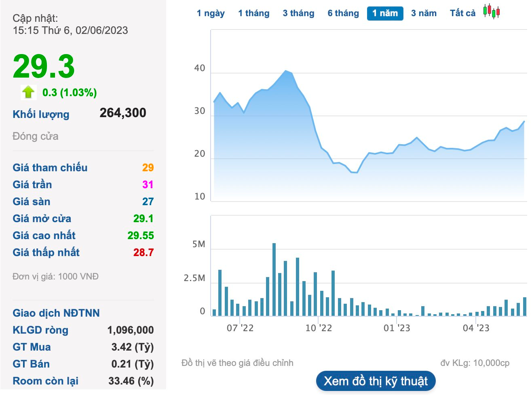Image resolution: width=532 pixels, height=395 pixels.
Task: Click the Khối lượng label
Action: pos(41,114)
